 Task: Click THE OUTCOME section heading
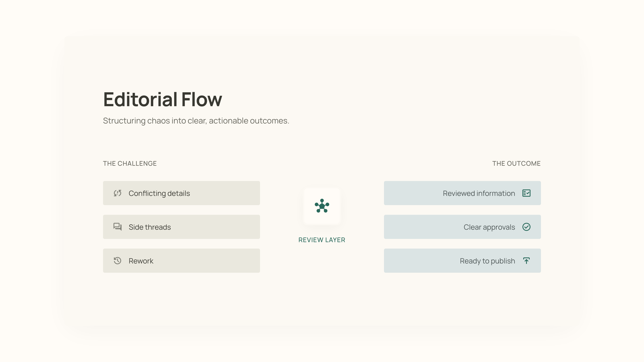516,163
